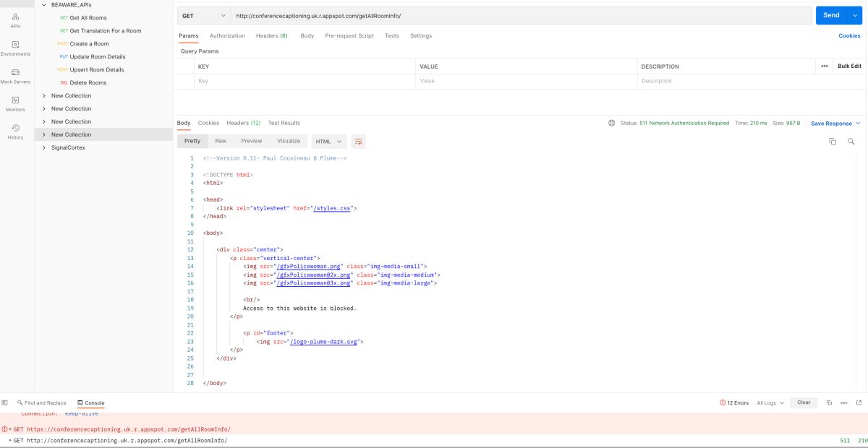Click the 12 Errors indicator in console

734,402
